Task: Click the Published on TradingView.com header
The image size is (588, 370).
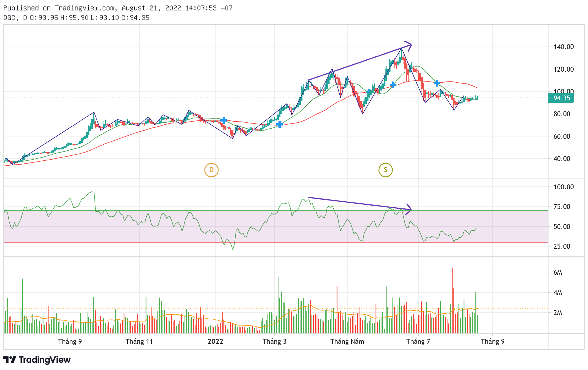Action: click(118, 8)
